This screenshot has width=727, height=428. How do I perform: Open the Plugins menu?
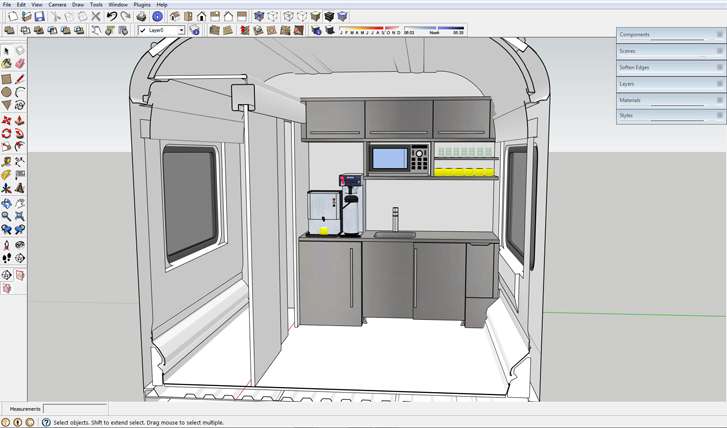[x=142, y=5]
